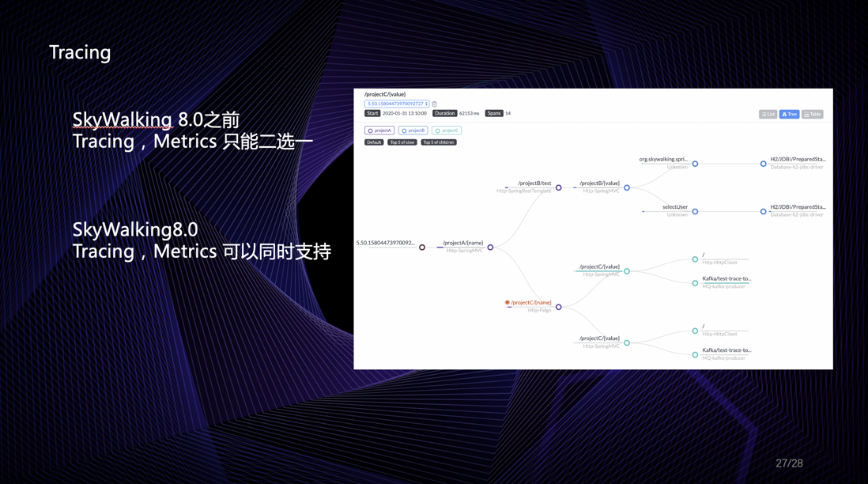
Task: Click the topmost Kafka/test-trace-to... span node
Action: click(696, 283)
